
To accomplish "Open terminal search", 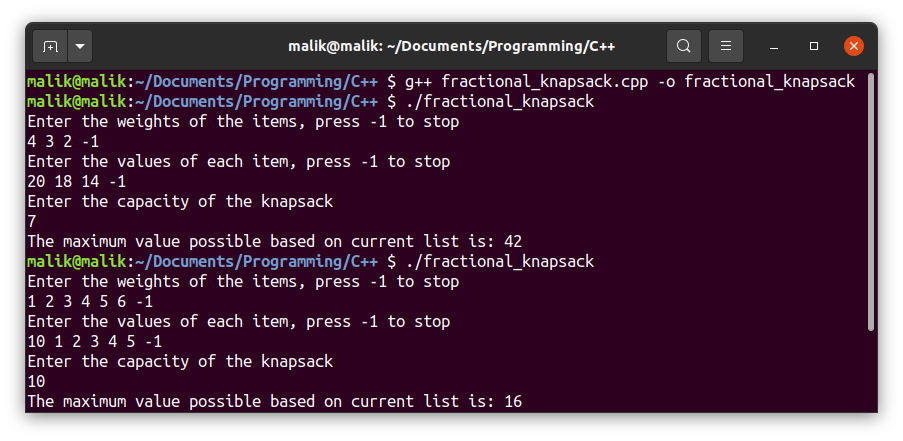I will [684, 46].
